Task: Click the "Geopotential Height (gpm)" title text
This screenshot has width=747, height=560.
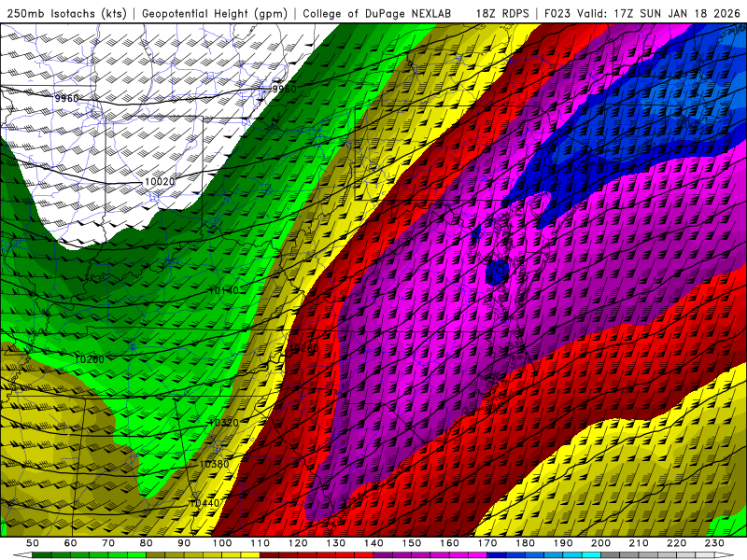Action: pos(215,13)
